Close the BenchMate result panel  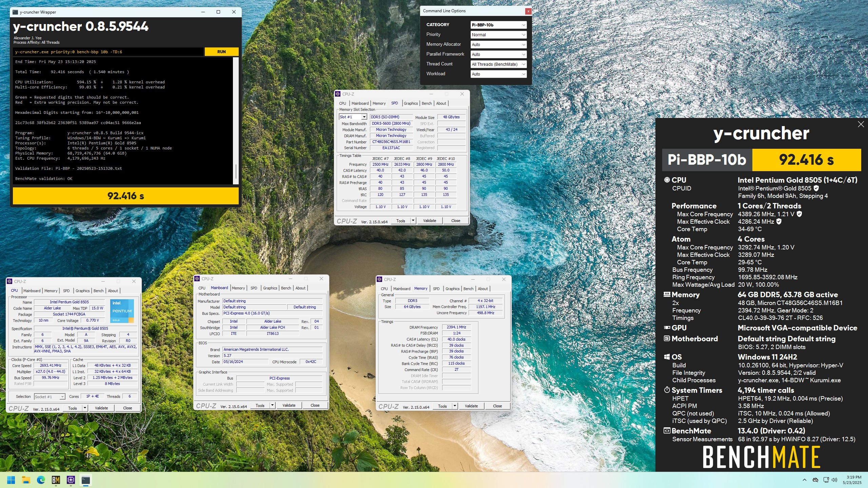861,124
